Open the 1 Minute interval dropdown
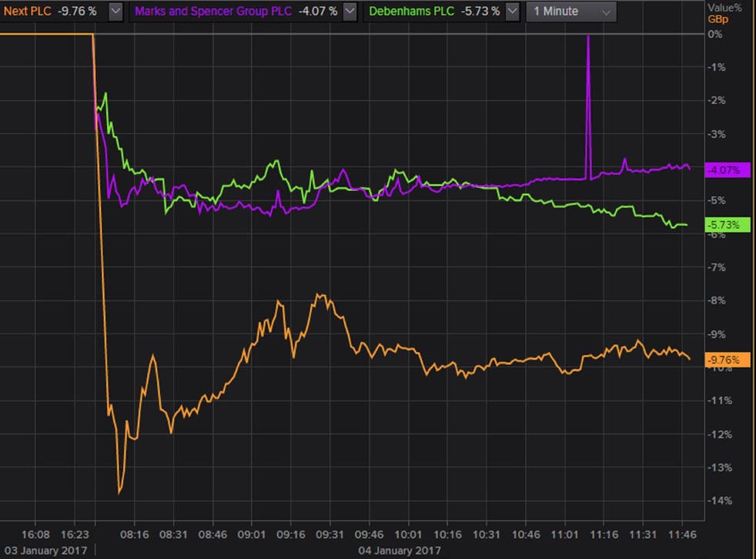The width and height of the screenshot is (756, 559). click(571, 12)
